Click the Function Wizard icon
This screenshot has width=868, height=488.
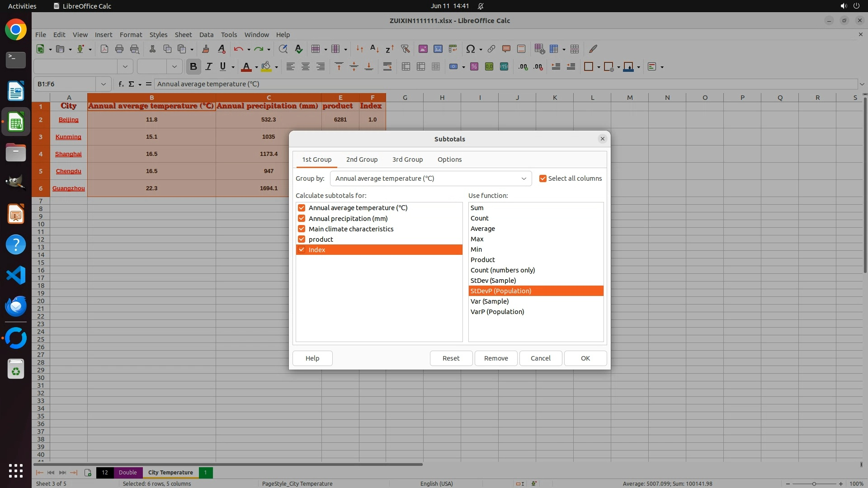[x=121, y=84]
